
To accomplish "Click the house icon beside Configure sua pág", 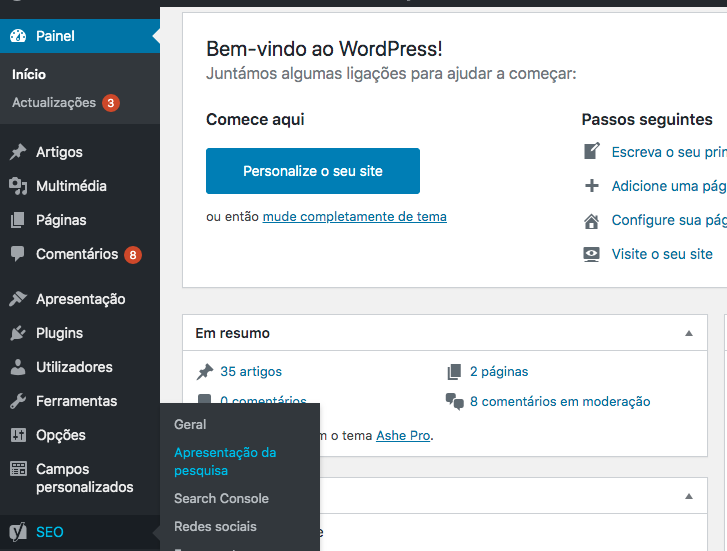I will [x=592, y=221].
